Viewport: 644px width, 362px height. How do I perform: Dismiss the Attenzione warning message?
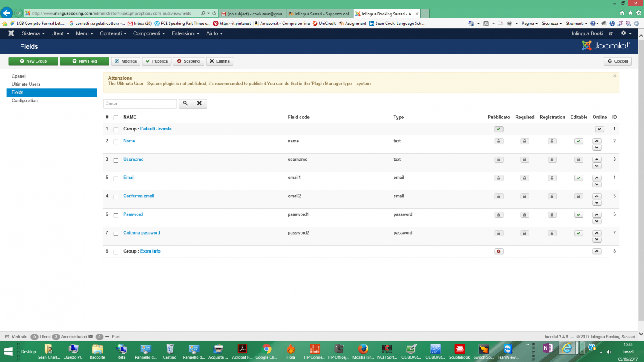(614, 76)
